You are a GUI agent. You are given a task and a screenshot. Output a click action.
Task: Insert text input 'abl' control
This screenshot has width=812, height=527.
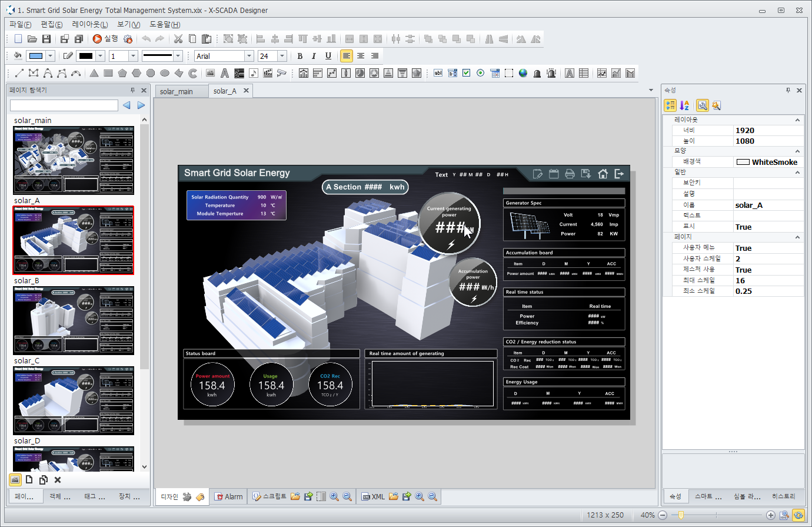438,73
